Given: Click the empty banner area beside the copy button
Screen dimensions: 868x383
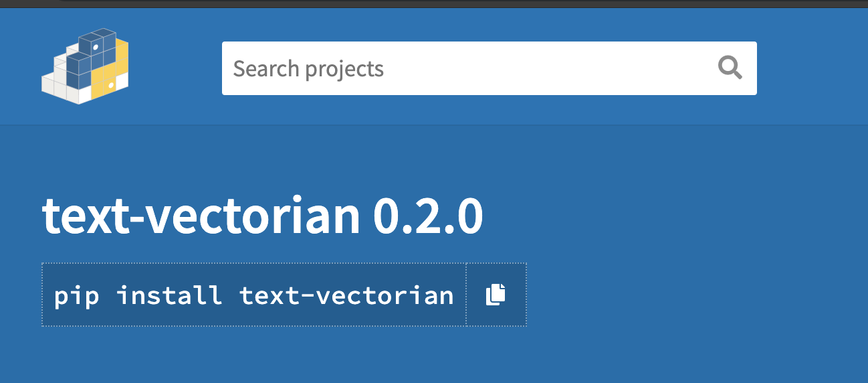Looking at the screenshot, I should click(695, 295).
